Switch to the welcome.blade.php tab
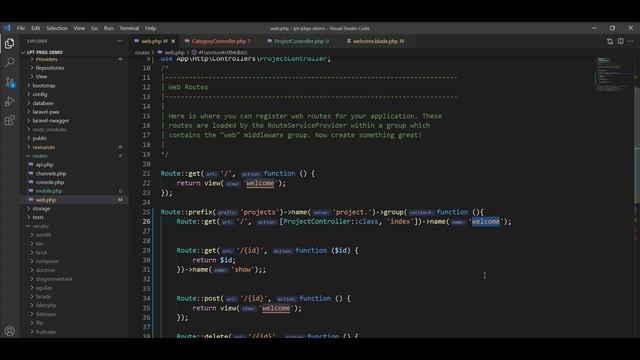This screenshot has height=360, width=640. pos(376,41)
